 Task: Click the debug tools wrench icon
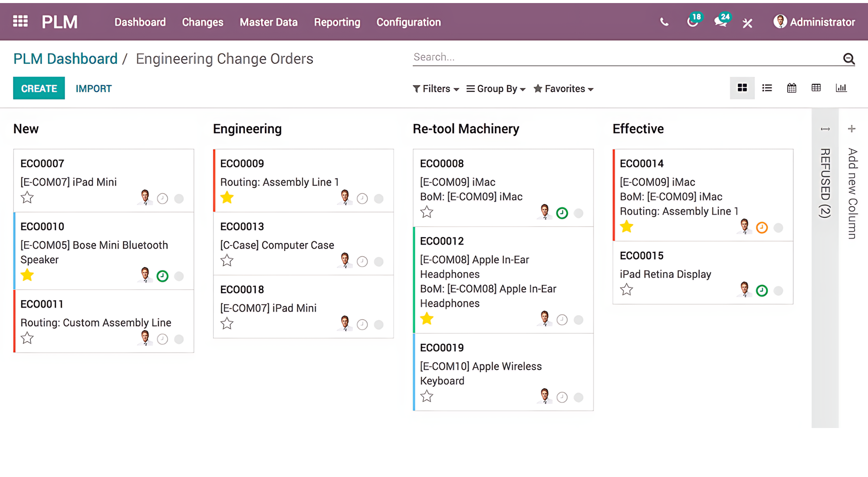tap(747, 23)
